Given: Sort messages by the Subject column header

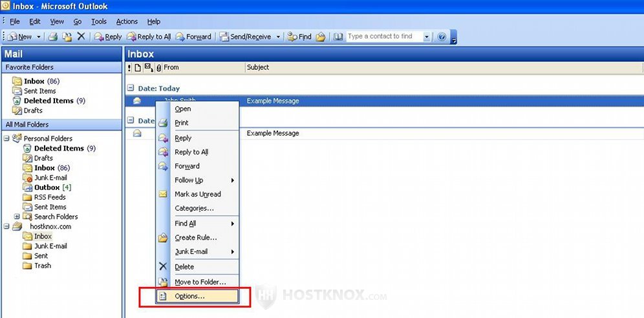Looking at the screenshot, I should (x=444, y=67).
